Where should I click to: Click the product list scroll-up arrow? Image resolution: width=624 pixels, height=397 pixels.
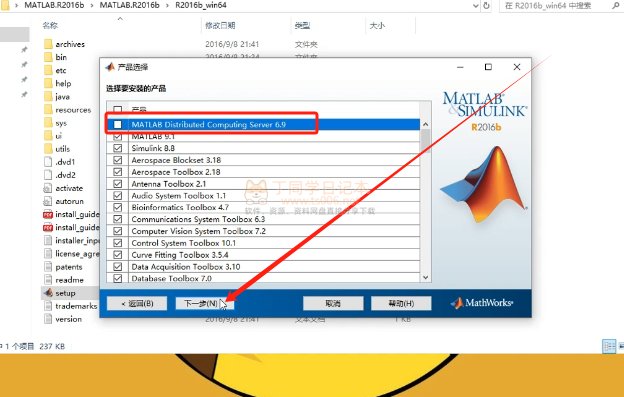click(425, 124)
